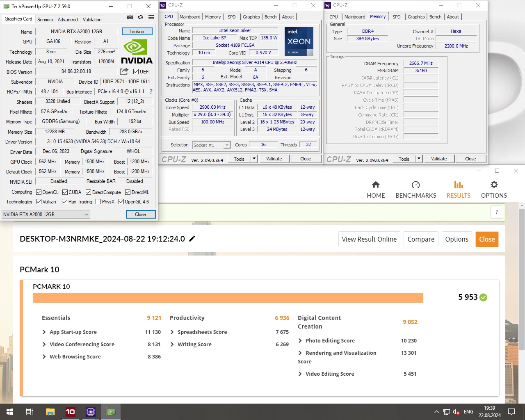Open GPU-Z hamburger menu icon
The image size is (525, 420).
tap(151, 17)
